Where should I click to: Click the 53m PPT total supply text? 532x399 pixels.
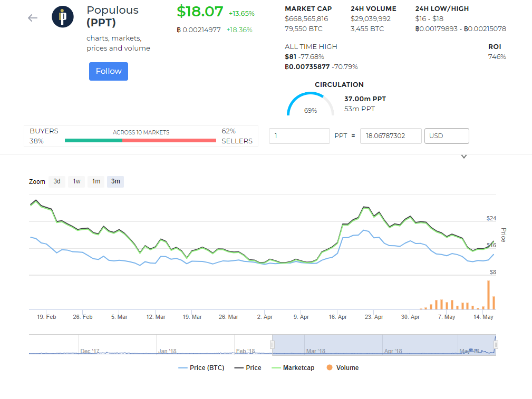pyautogui.click(x=360, y=109)
